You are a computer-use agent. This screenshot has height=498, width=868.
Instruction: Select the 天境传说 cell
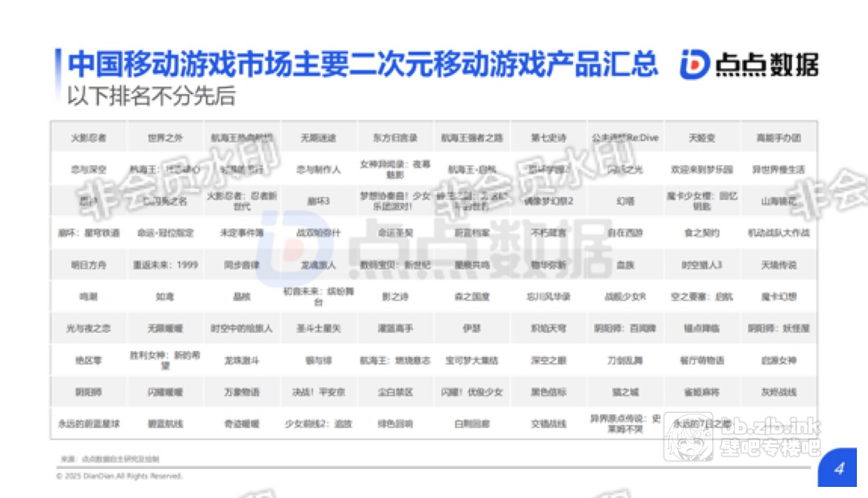[x=779, y=265]
